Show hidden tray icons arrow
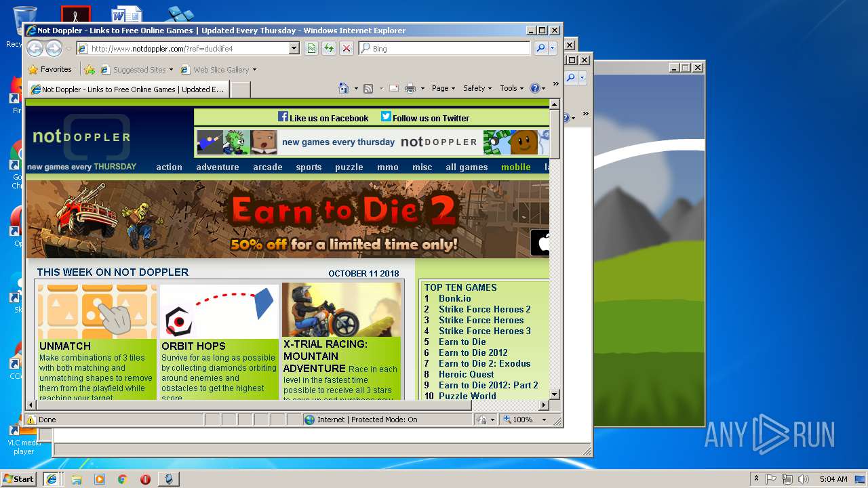 (756, 479)
